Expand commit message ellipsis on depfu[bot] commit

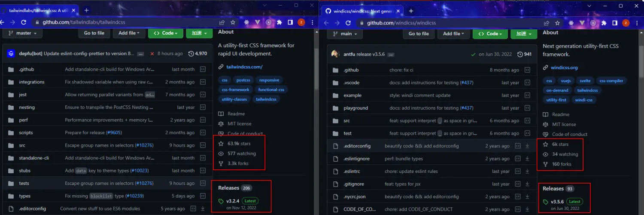[x=140, y=54]
